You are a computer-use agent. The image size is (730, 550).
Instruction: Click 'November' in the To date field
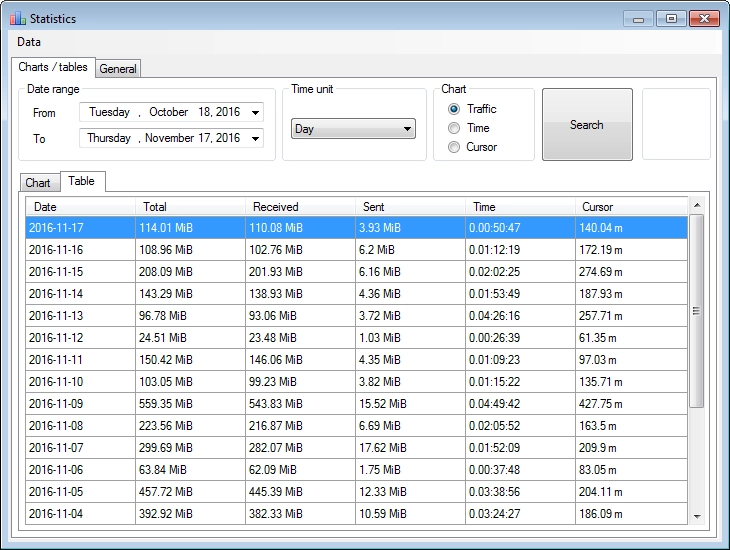click(x=169, y=138)
